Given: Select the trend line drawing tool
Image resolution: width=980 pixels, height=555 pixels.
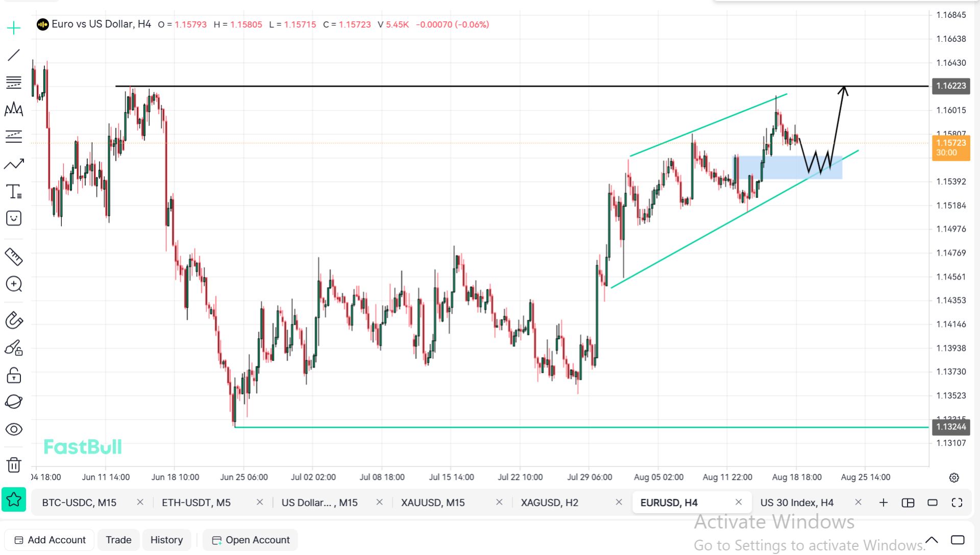Looking at the screenshot, I should click(14, 55).
